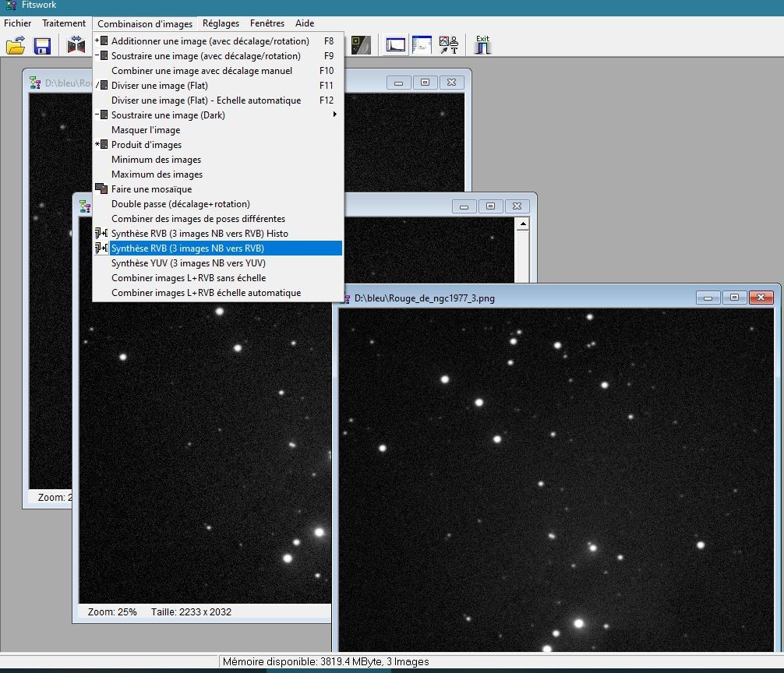
Task: Close the Combinaison d'images menu header
Action: click(145, 23)
